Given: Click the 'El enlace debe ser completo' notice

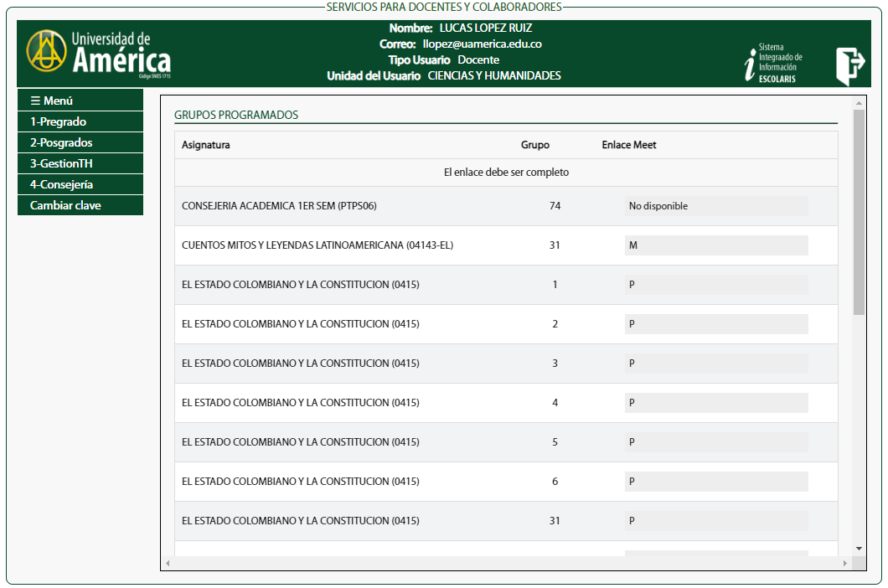Looking at the screenshot, I should coord(506,173).
